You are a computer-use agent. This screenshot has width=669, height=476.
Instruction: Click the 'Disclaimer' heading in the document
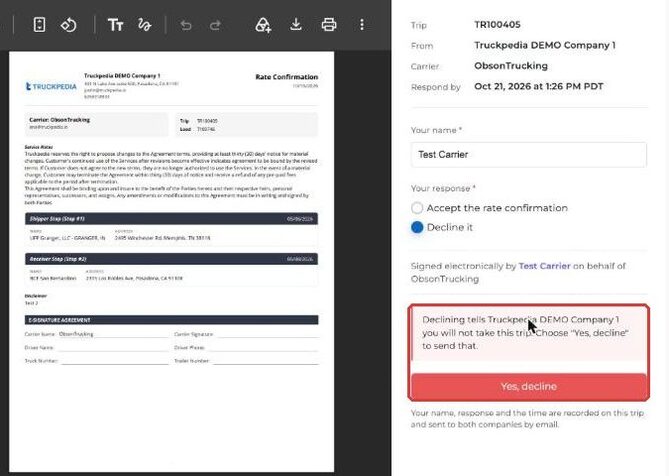36,296
